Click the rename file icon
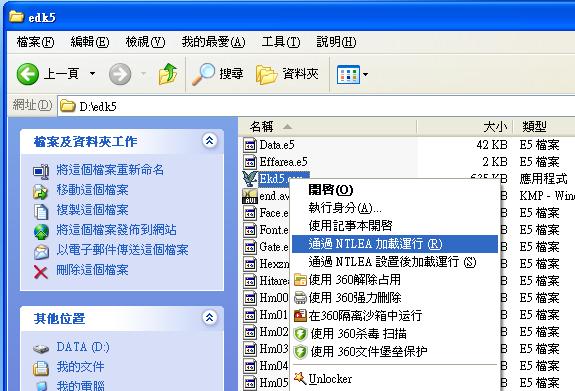575x391 pixels. click(41, 171)
